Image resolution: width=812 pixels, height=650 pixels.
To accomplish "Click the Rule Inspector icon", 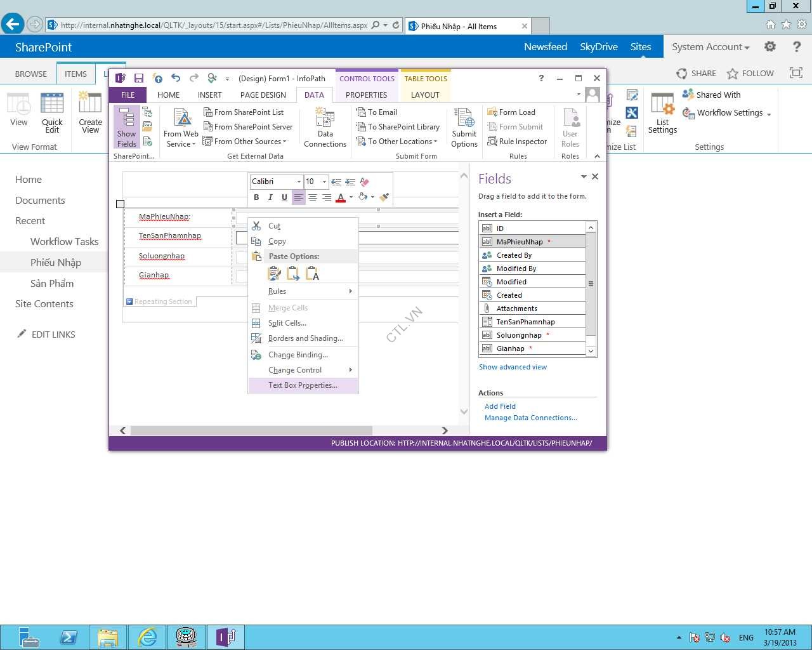I will click(x=492, y=142).
